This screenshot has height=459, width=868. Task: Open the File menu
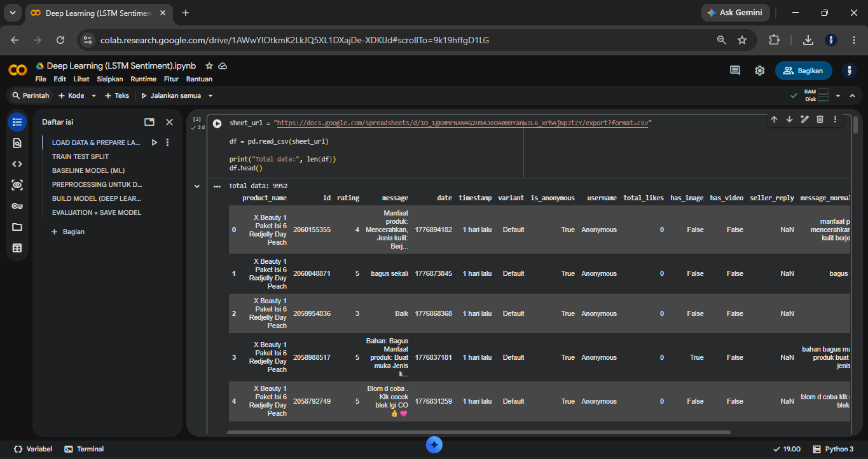pyautogui.click(x=41, y=79)
